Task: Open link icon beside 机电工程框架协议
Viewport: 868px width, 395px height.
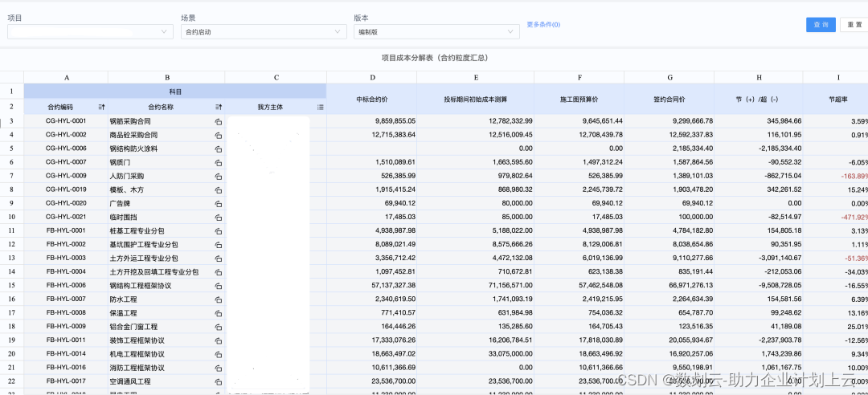Action: [x=218, y=354]
